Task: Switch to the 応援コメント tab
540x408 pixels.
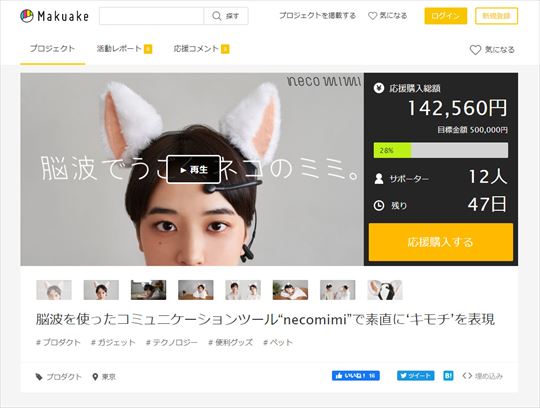Action: (x=201, y=49)
